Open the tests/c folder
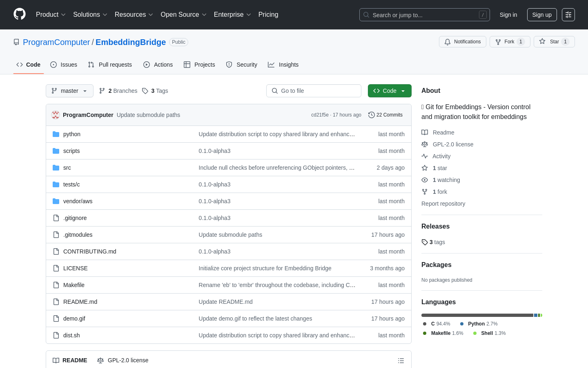The height and width of the screenshot is (368, 588). (x=71, y=184)
